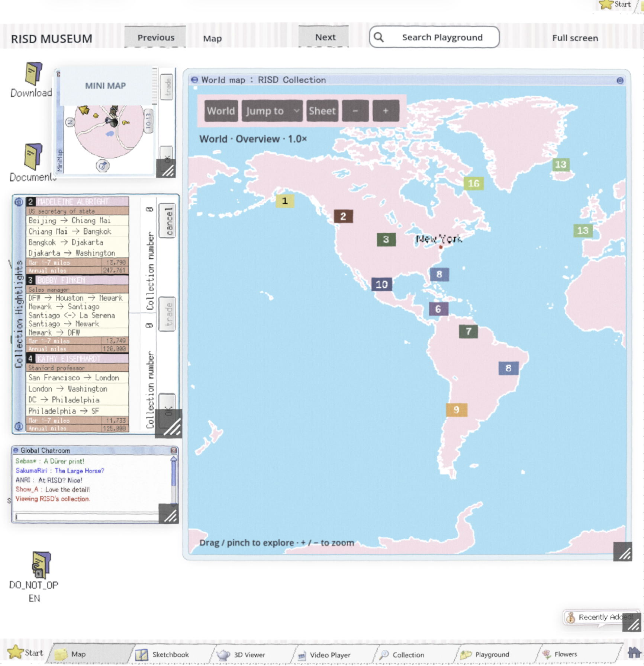
Task: Open the locked DO_NOT_OPEN file icon
Action: (x=40, y=565)
